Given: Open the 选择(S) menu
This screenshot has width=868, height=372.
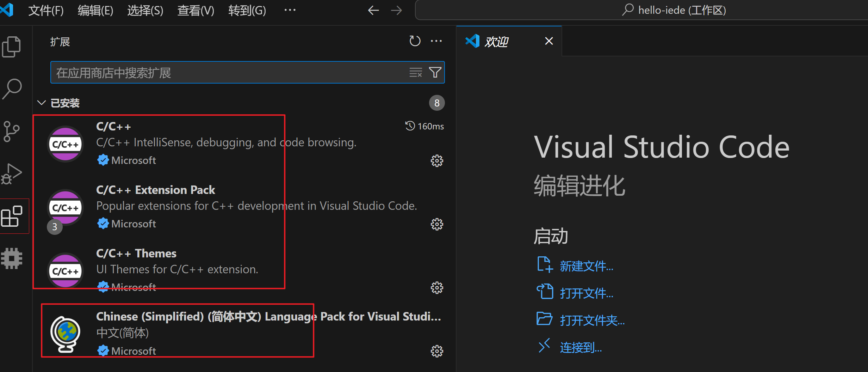Looking at the screenshot, I should (x=145, y=11).
